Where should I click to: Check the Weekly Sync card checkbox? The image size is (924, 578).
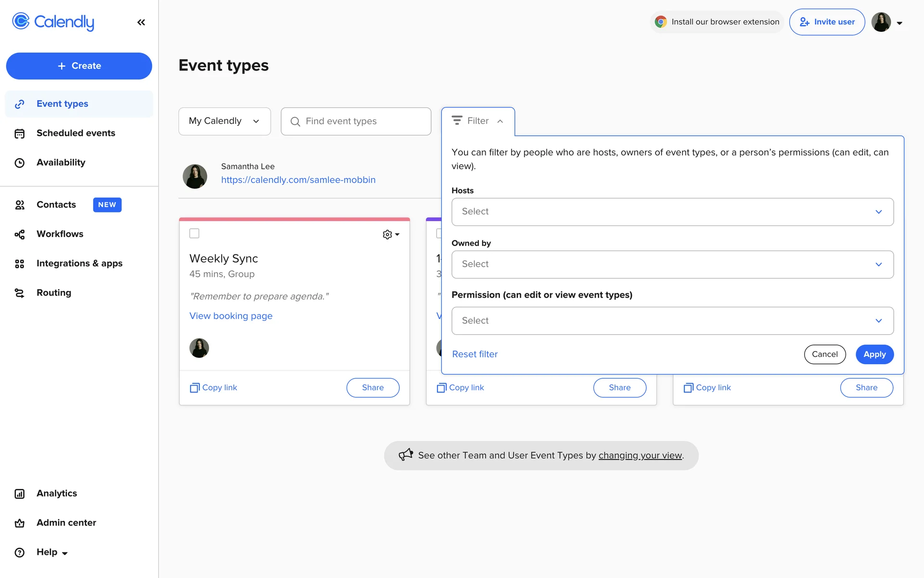194,234
